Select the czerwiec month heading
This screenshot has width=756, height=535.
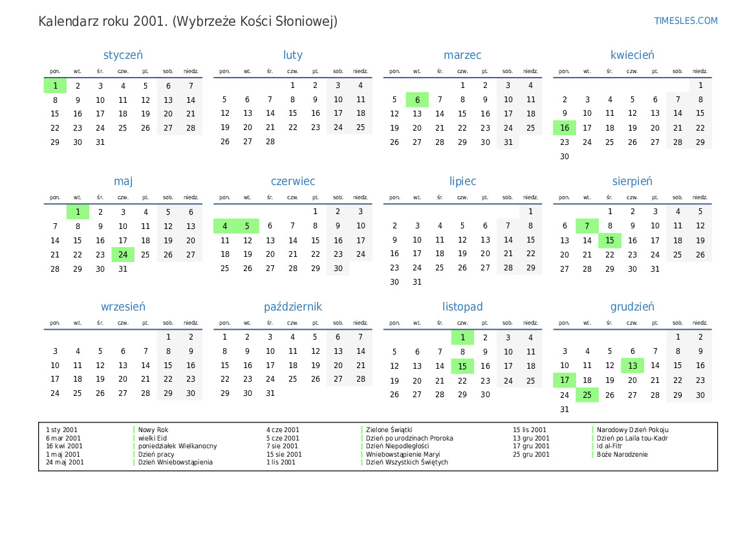(x=292, y=182)
